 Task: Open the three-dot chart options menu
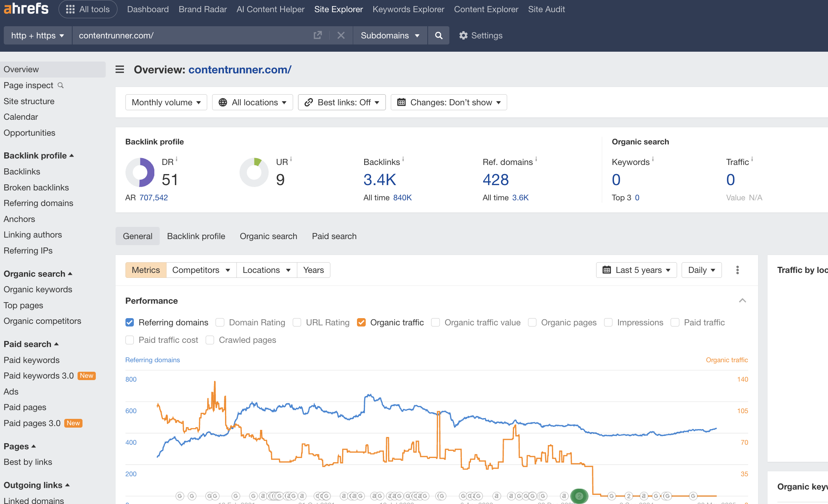[x=738, y=270]
